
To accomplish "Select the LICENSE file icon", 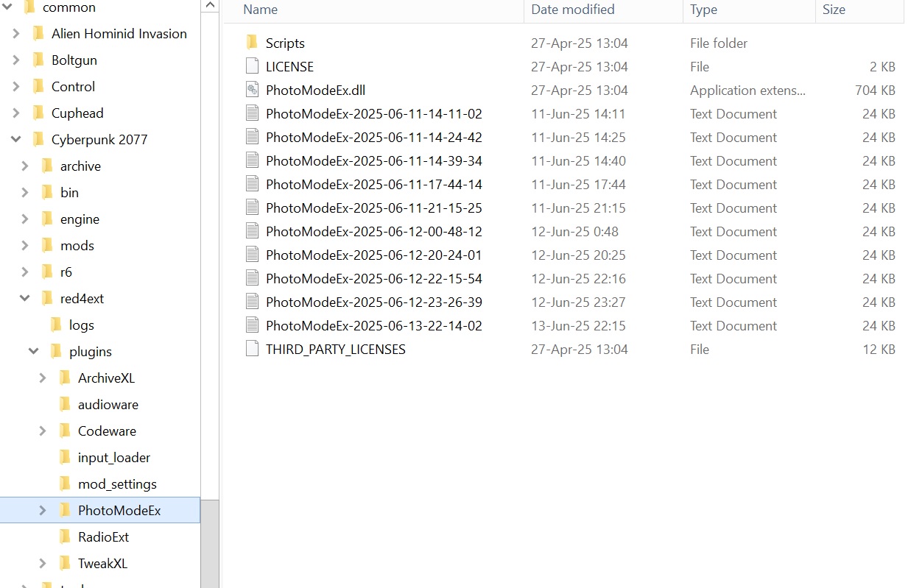I will (252, 66).
